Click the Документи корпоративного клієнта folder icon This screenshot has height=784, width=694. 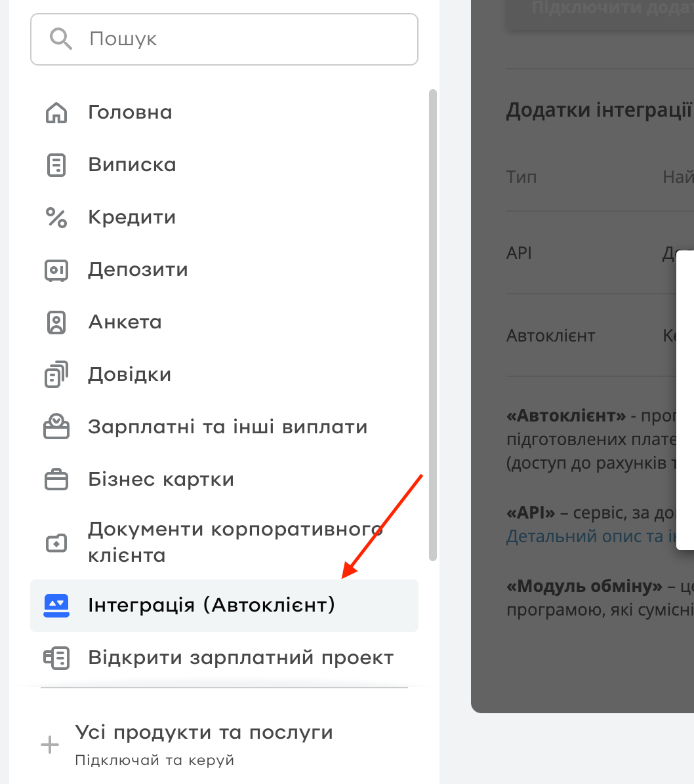56,543
